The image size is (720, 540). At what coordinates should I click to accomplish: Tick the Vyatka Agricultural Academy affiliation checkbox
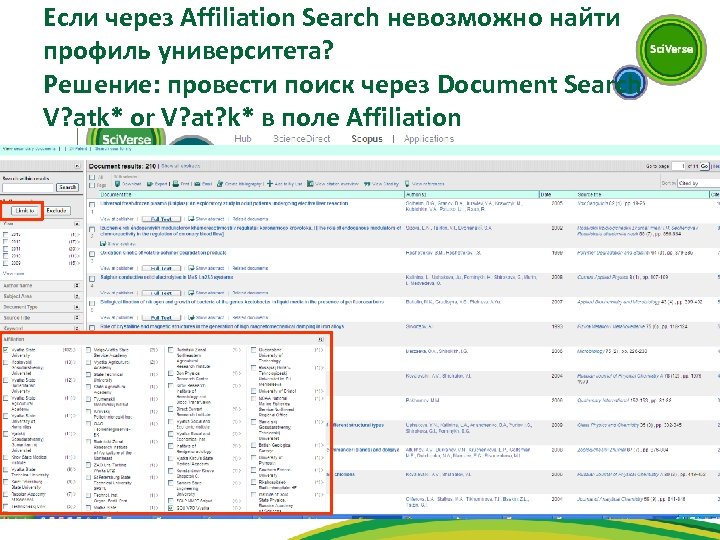coord(89,362)
